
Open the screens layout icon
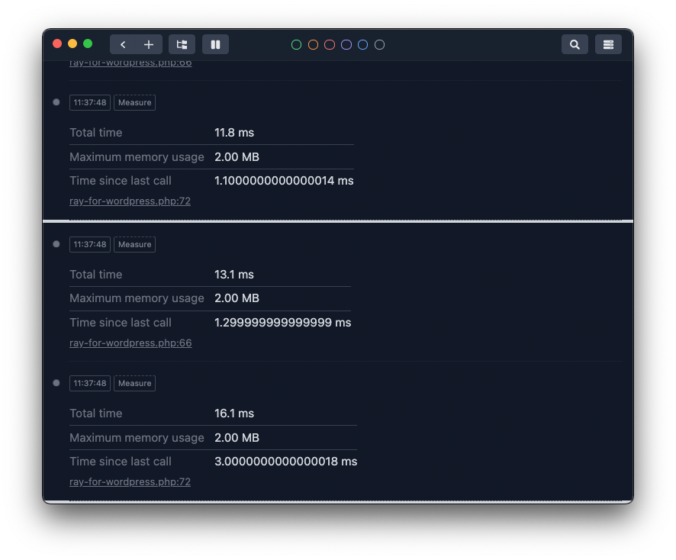[x=182, y=45]
